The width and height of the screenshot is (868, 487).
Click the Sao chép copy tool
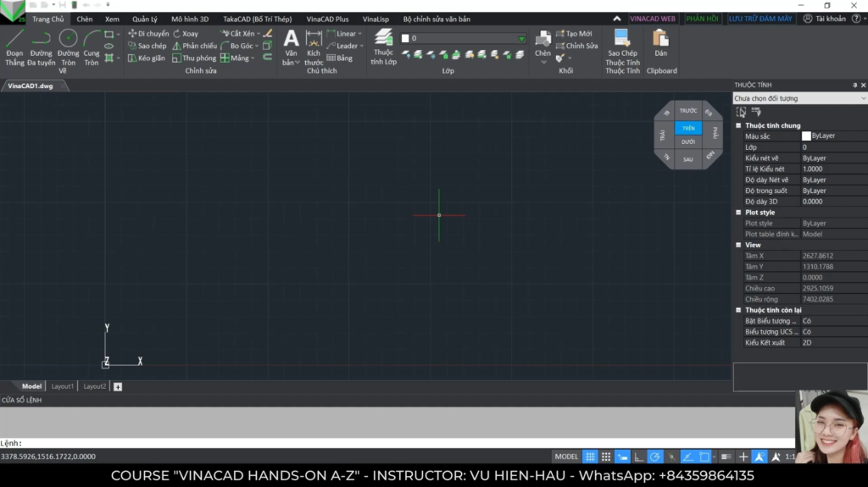click(x=147, y=46)
